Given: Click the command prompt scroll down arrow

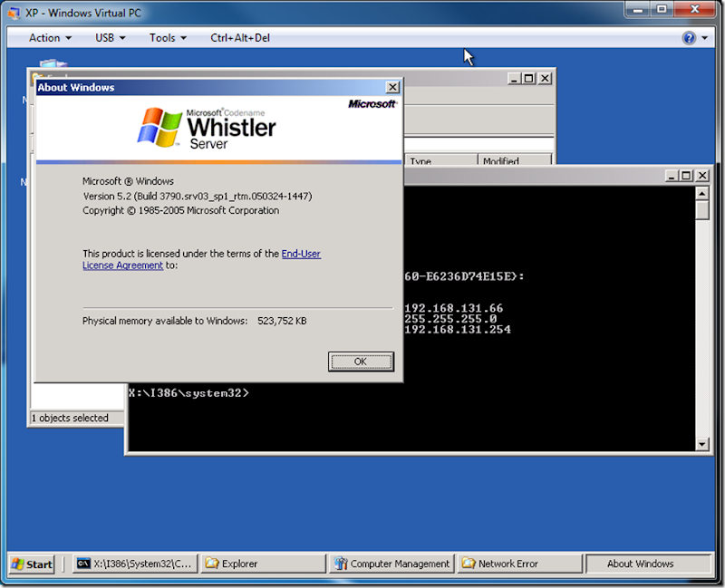Looking at the screenshot, I should [x=701, y=444].
